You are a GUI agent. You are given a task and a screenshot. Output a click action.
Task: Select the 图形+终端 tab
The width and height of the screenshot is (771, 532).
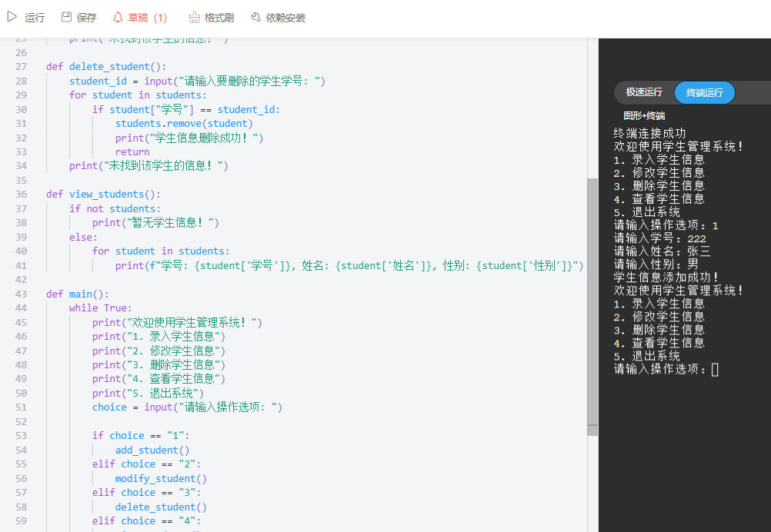tap(644, 116)
